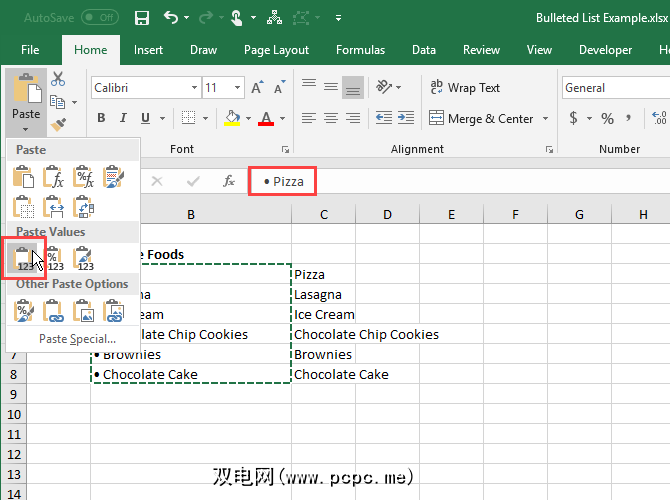Toggle Middle Align
The height and width of the screenshot is (500, 670).
[331, 87]
